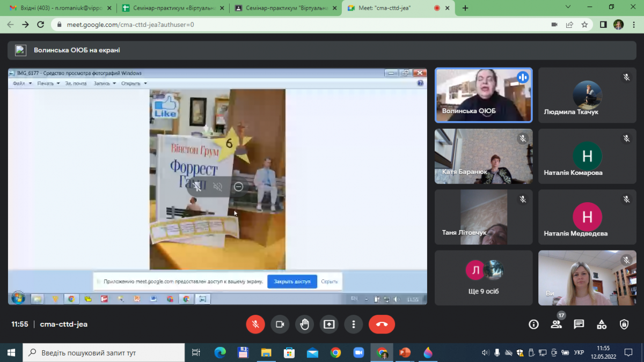Click the 'Скрыть' link in sharing bar

(x=329, y=282)
